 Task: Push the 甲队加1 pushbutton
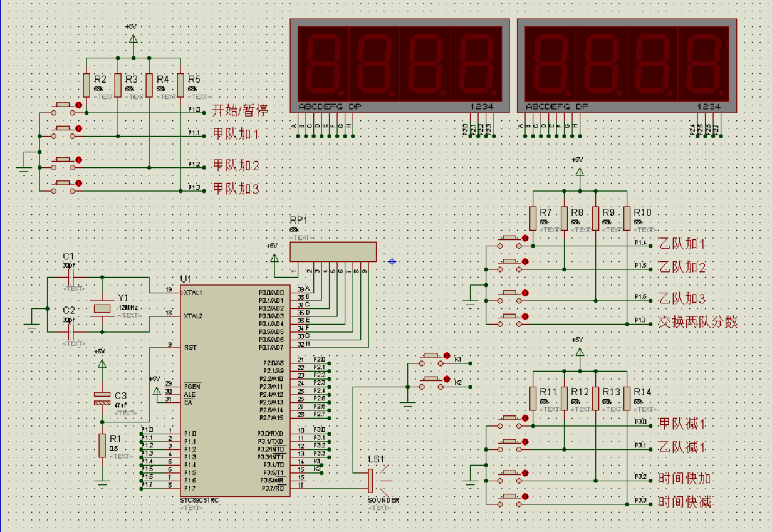pos(63,130)
